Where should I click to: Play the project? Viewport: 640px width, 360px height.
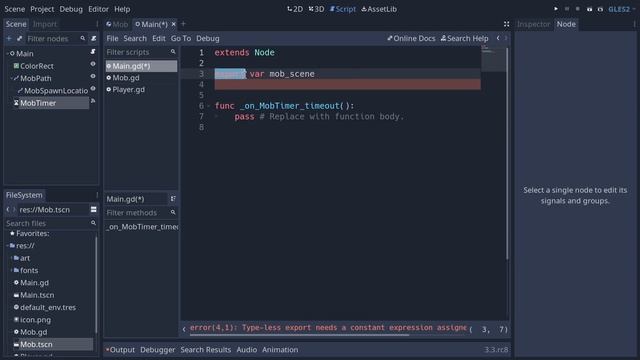point(556,9)
